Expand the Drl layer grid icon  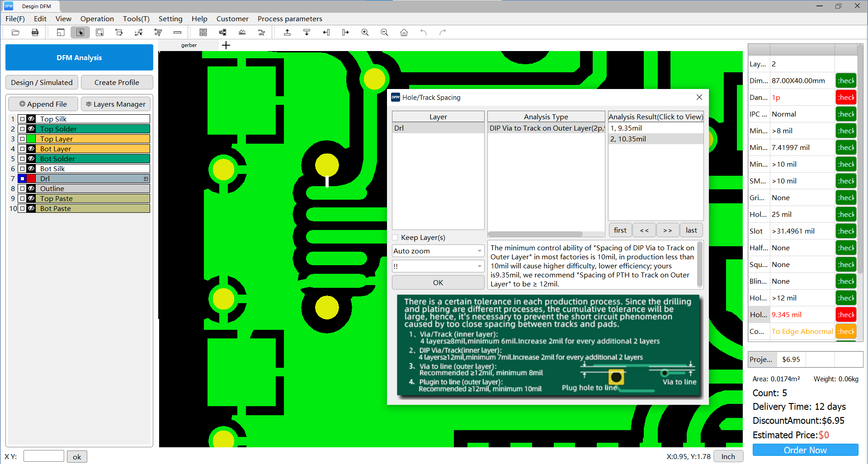click(x=146, y=179)
